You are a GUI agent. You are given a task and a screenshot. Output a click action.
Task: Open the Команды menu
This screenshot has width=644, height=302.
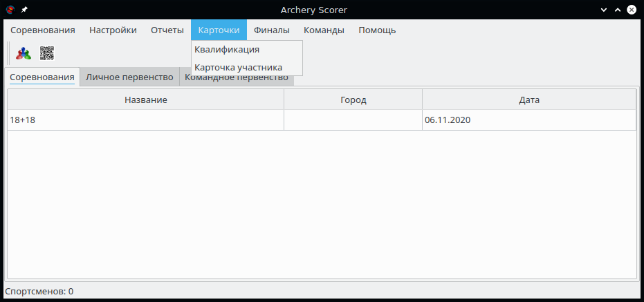click(324, 30)
